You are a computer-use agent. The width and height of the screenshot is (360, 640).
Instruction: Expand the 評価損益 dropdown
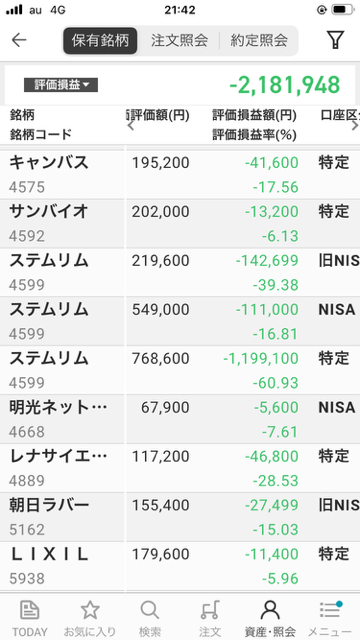coord(61,85)
